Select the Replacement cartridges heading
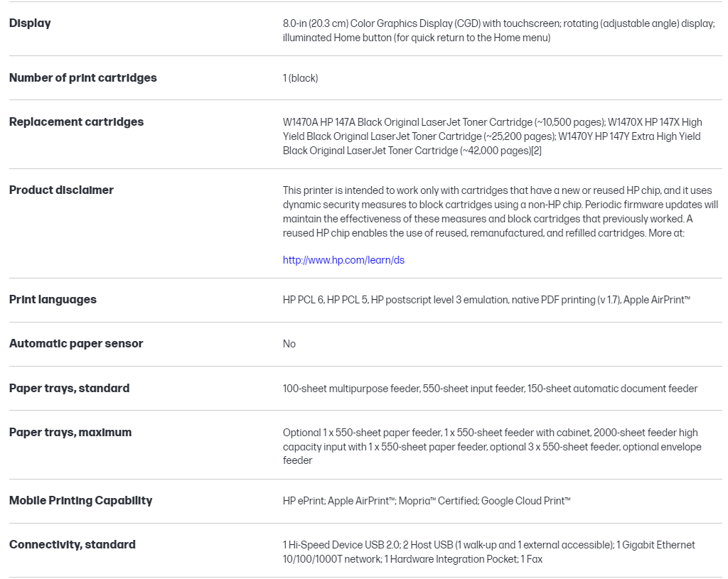This screenshot has width=728, height=579. pyautogui.click(x=76, y=122)
